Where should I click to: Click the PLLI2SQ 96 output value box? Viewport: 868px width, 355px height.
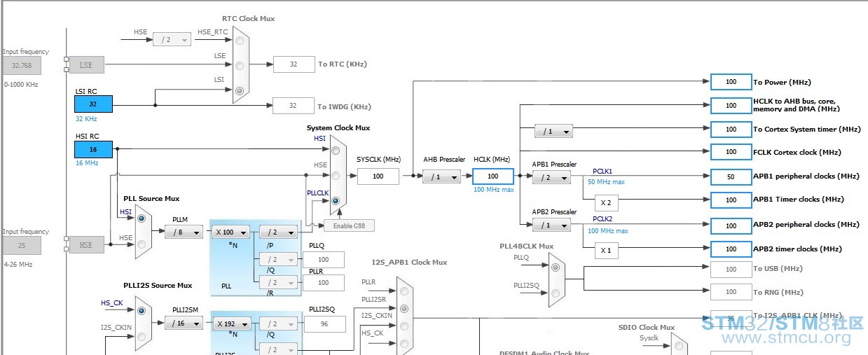(x=325, y=323)
